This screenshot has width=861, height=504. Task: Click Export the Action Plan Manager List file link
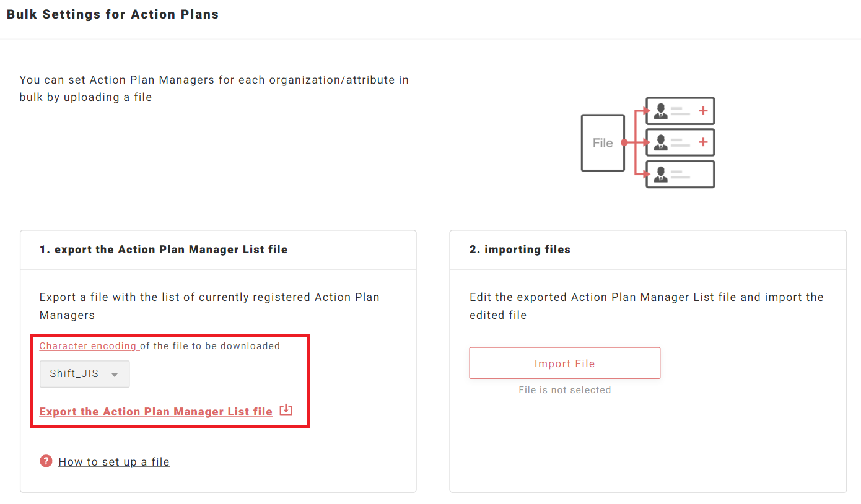[155, 412]
